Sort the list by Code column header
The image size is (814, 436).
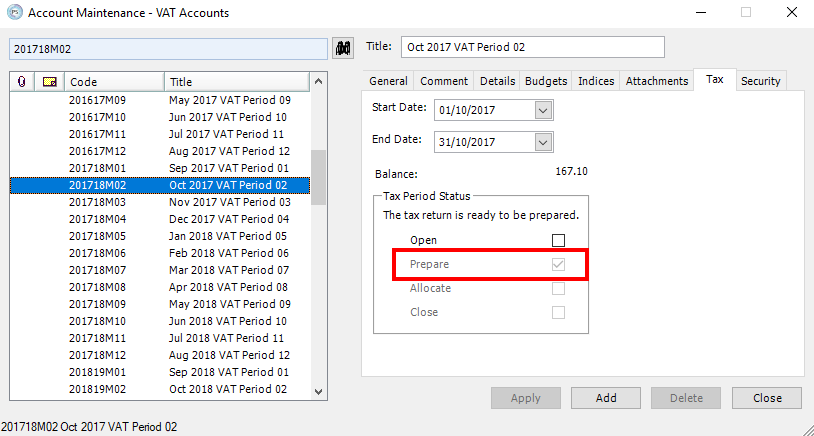(114, 82)
